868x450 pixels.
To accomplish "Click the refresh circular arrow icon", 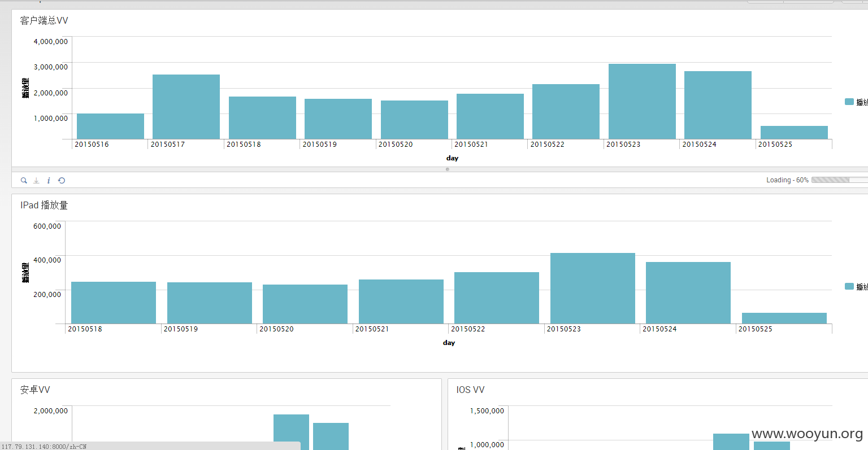I will point(62,180).
